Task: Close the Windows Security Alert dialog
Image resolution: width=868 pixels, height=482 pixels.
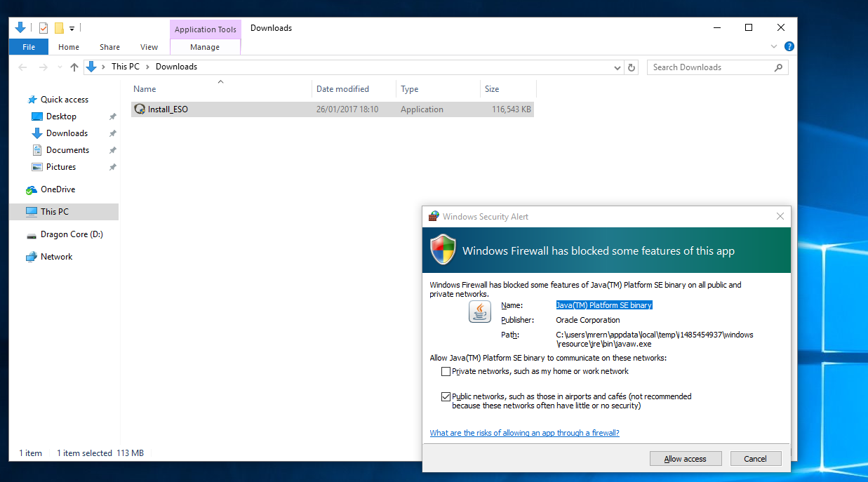Action: pyautogui.click(x=780, y=217)
